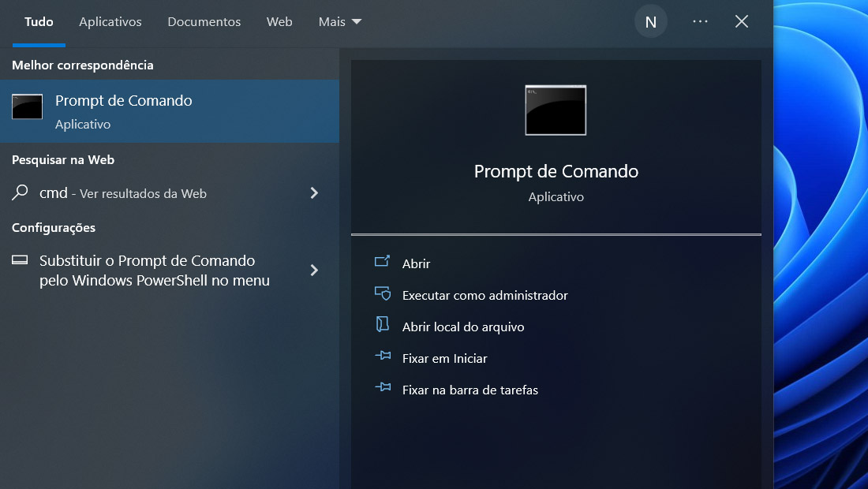Click the Prompt de Comando title in preview pane
This screenshot has height=489, width=868.
point(556,171)
